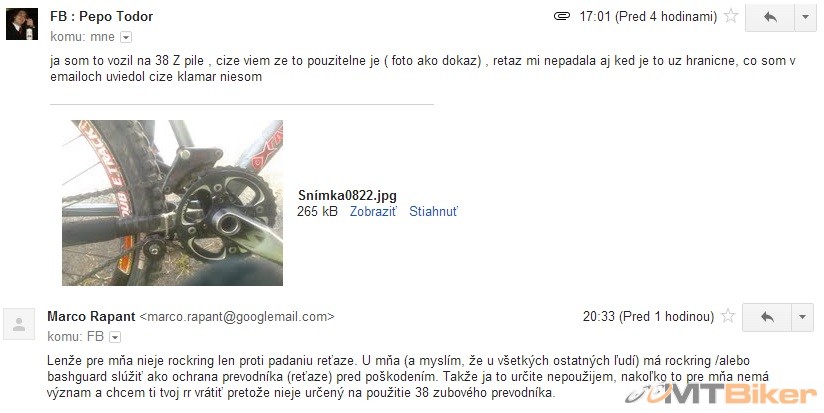Open more options for first message
The height and width of the screenshot is (413, 824).
(x=805, y=17)
